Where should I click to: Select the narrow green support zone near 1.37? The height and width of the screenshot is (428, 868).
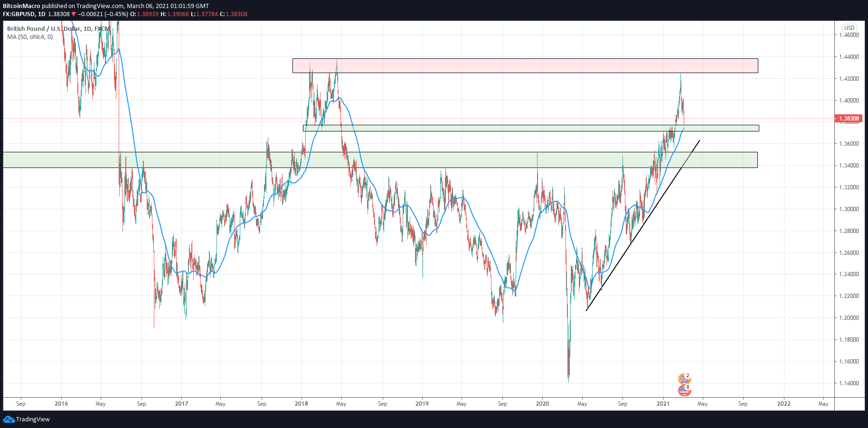531,128
